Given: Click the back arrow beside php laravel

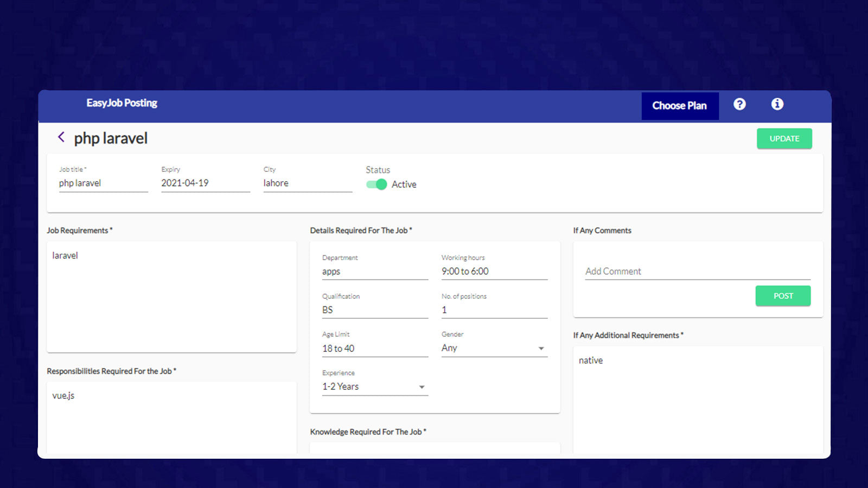Looking at the screenshot, I should [61, 138].
